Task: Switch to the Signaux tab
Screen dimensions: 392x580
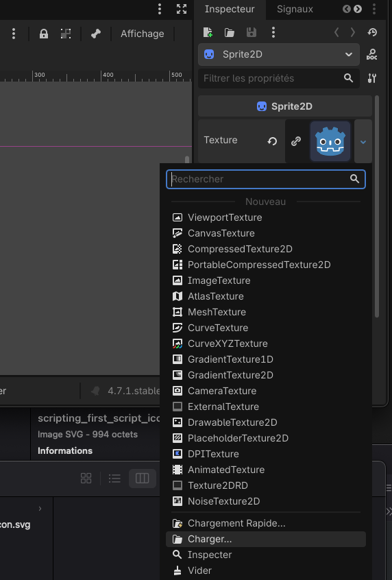Action: [x=295, y=9]
